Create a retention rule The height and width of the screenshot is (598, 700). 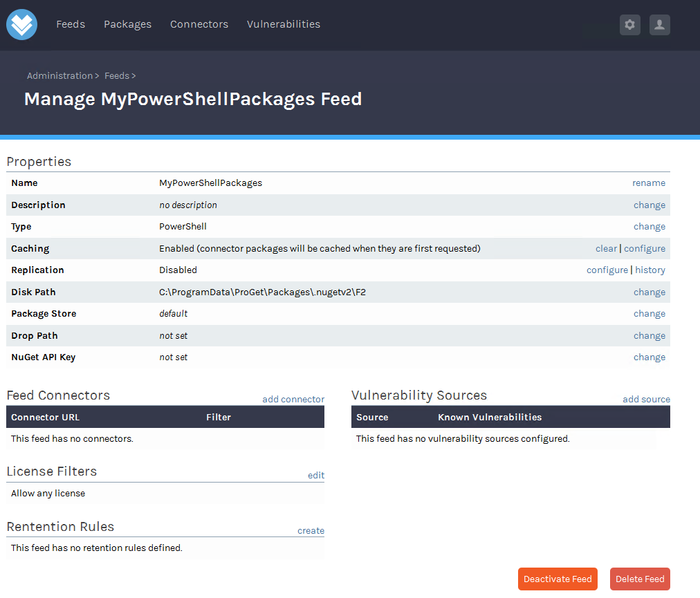point(311,531)
